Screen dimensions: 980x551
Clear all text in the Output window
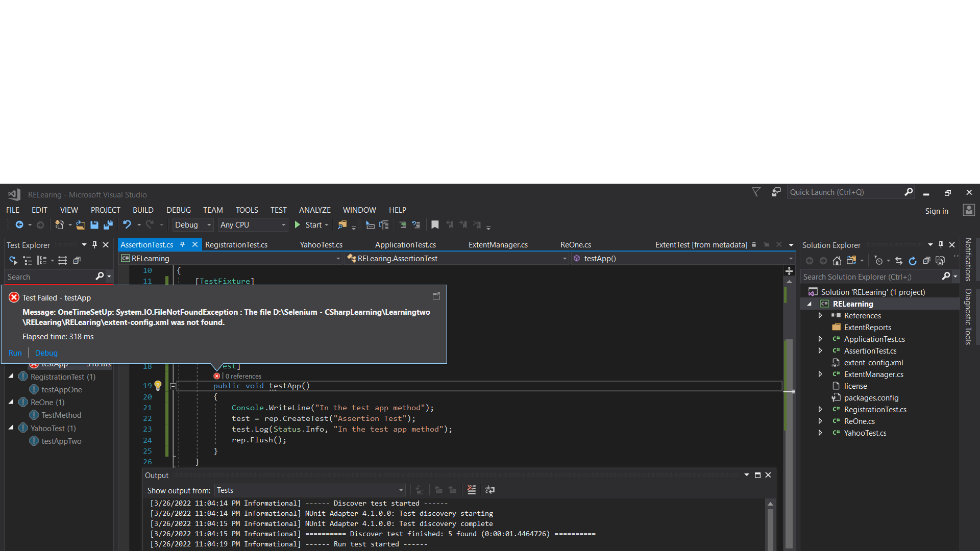click(x=472, y=490)
